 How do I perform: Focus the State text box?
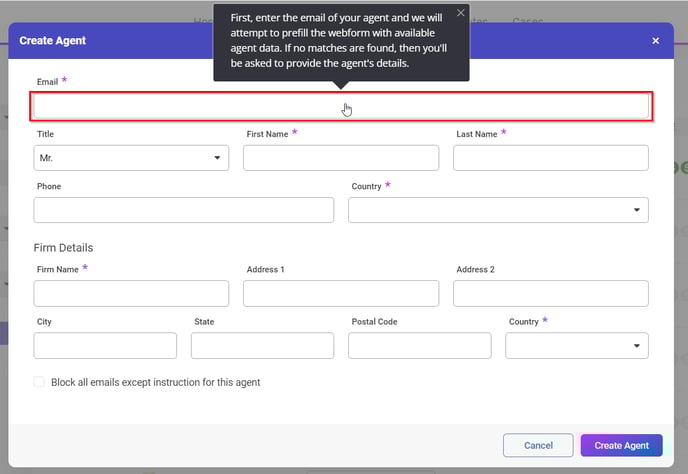point(262,346)
